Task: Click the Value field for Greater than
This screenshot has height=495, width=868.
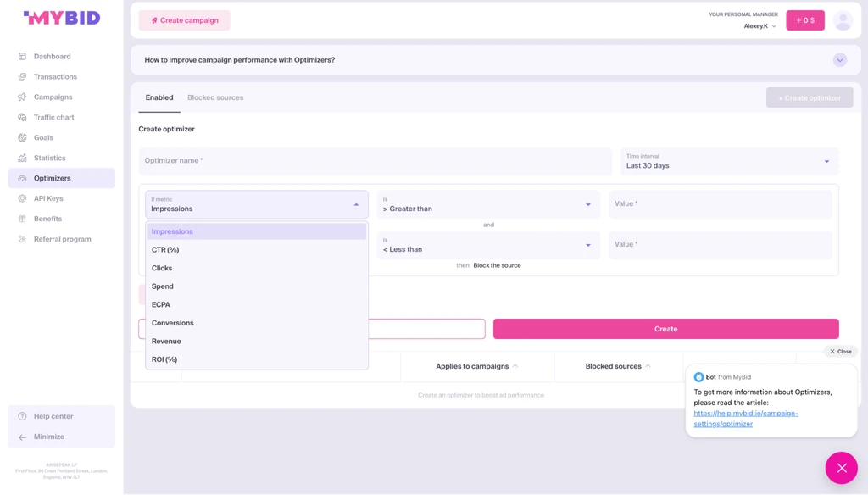Action: point(721,203)
